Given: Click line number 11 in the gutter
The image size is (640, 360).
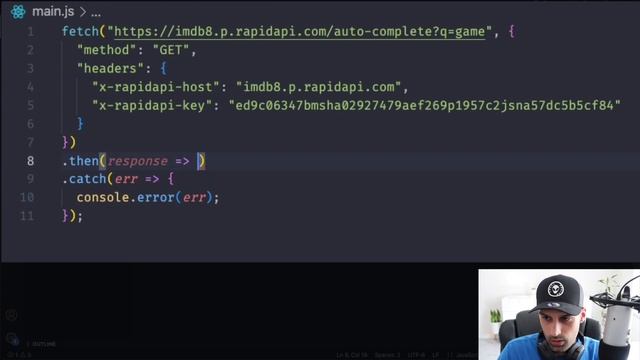Looking at the screenshot, I should (x=27, y=216).
